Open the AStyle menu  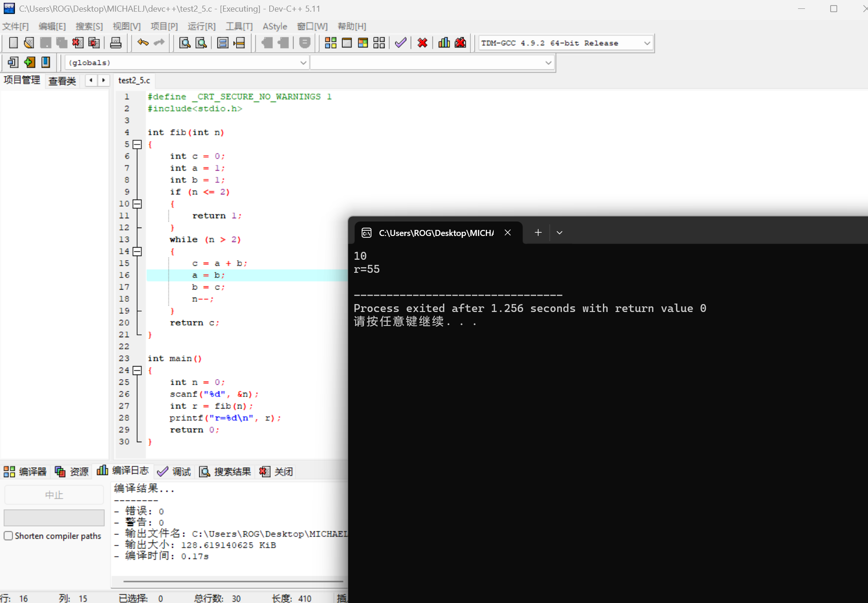point(275,27)
